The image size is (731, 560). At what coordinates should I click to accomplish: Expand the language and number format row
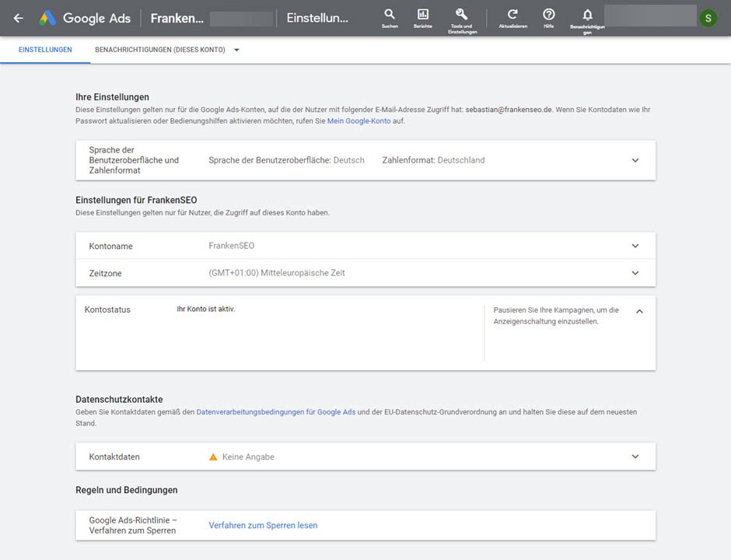[635, 160]
